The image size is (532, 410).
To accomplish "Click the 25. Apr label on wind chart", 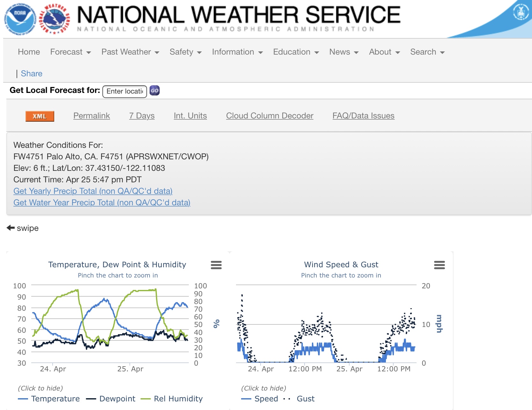I will (350, 369).
